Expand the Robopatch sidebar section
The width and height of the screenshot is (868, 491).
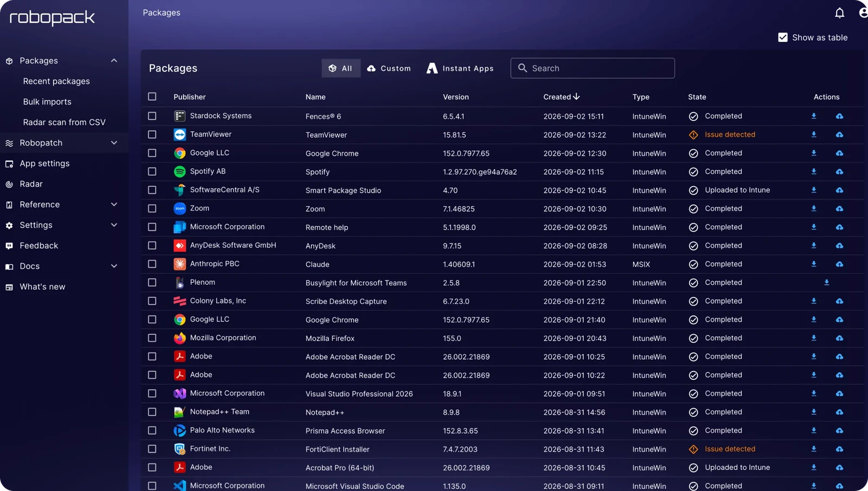point(114,143)
